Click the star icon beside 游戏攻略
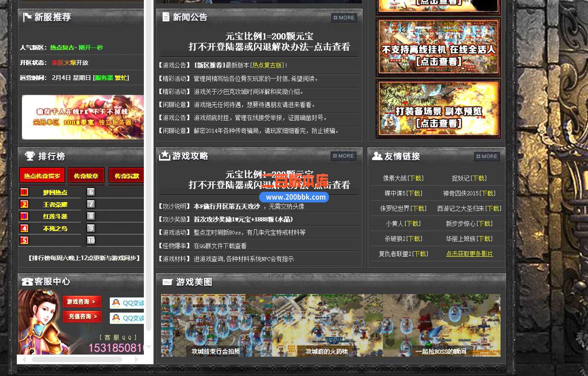588x376 pixels. (164, 155)
